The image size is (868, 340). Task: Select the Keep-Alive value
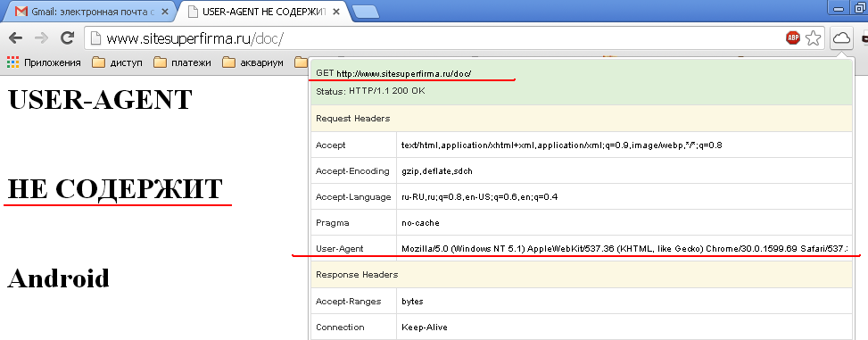(x=425, y=328)
